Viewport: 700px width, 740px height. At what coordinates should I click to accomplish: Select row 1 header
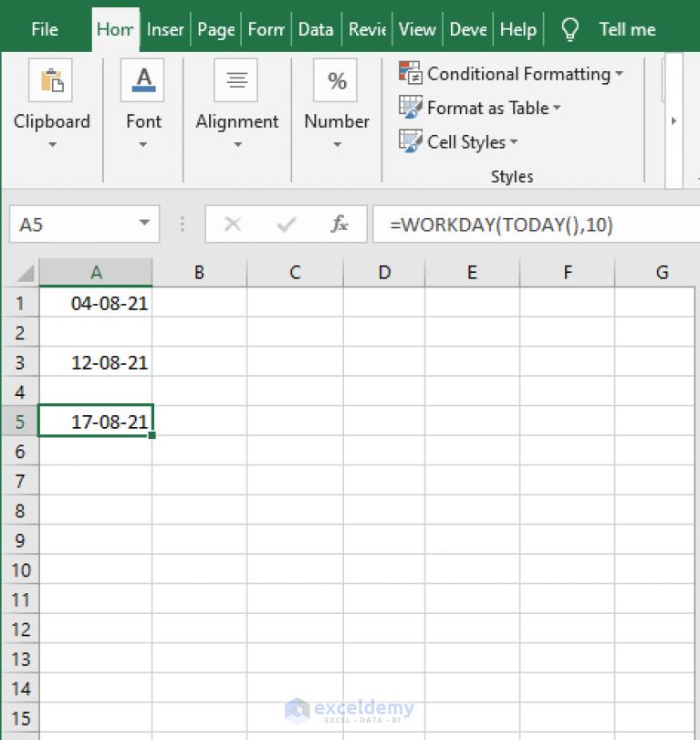(x=20, y=303)
